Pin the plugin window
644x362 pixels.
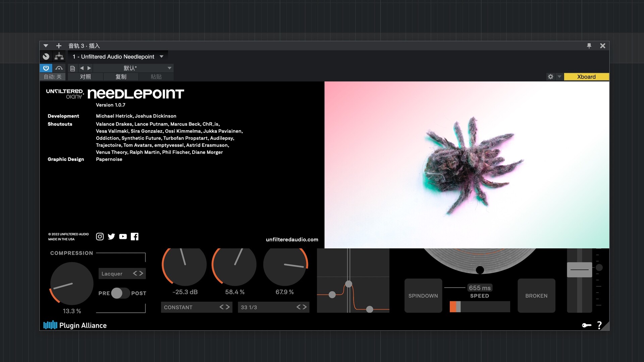click(589, 46)
